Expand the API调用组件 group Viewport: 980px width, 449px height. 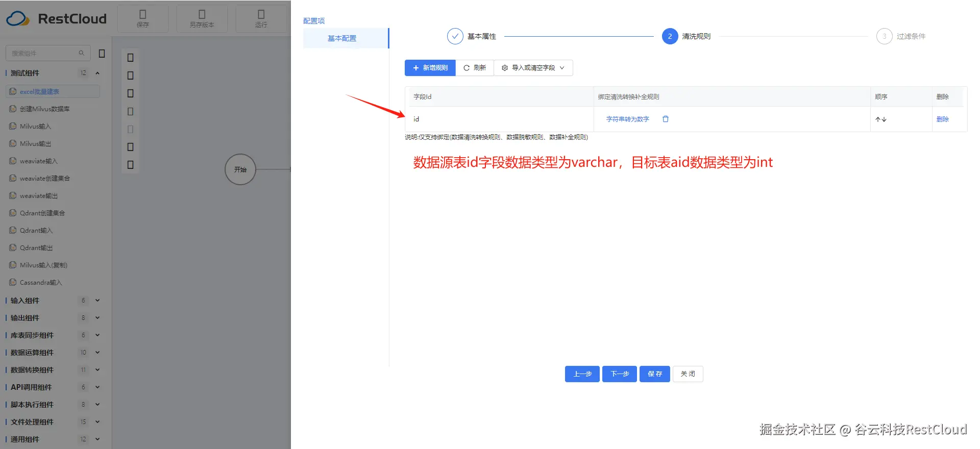coord(97,387)
